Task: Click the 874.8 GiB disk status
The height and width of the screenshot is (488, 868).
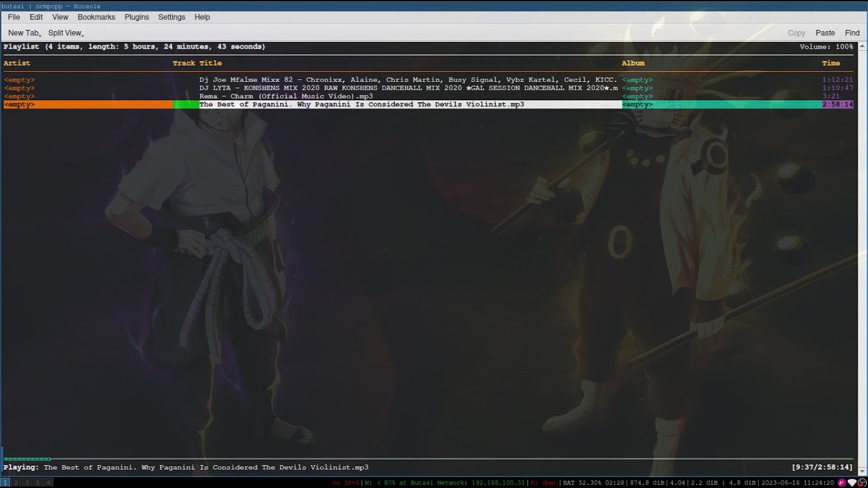Action: point(648,483)
